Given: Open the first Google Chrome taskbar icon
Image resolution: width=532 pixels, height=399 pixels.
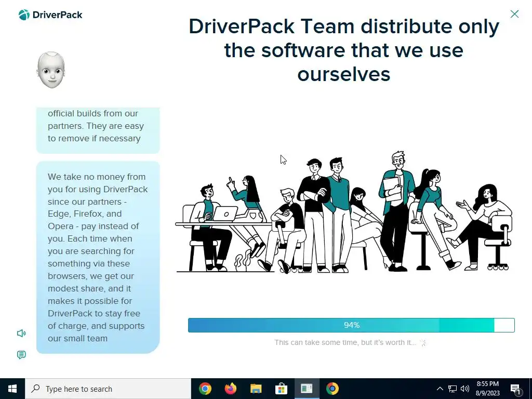Looking at the screenshot, I should point(205,389).
